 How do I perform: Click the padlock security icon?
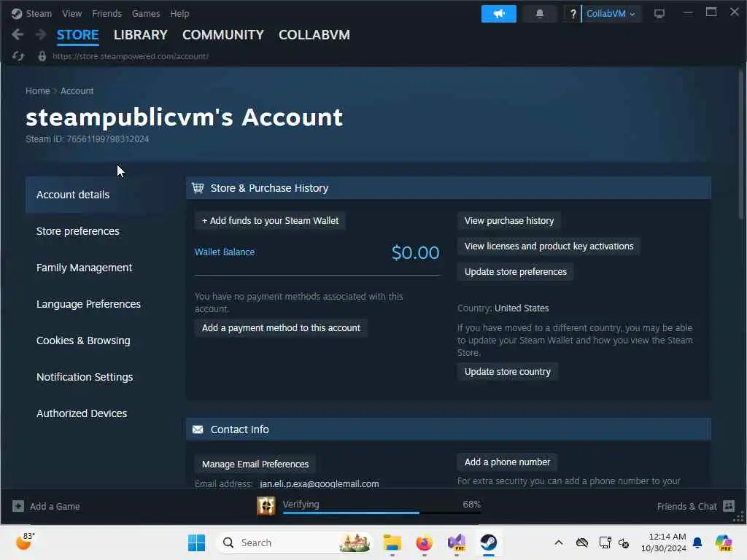click(x=42, y=56)
